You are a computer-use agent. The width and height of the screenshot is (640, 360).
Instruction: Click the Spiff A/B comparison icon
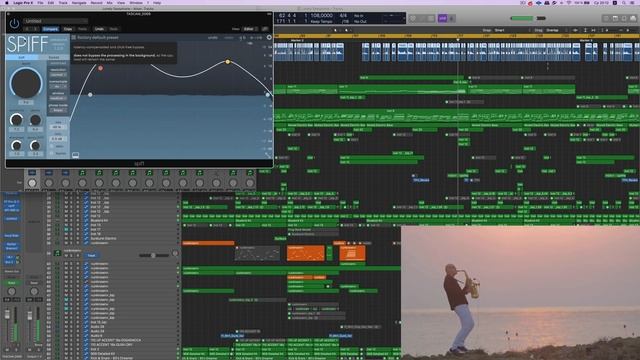click(x=242, y=38)
